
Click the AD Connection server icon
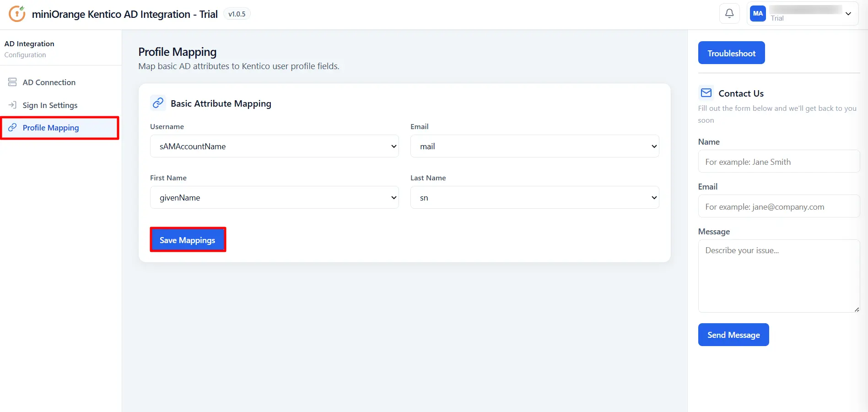tap(12, 82)
